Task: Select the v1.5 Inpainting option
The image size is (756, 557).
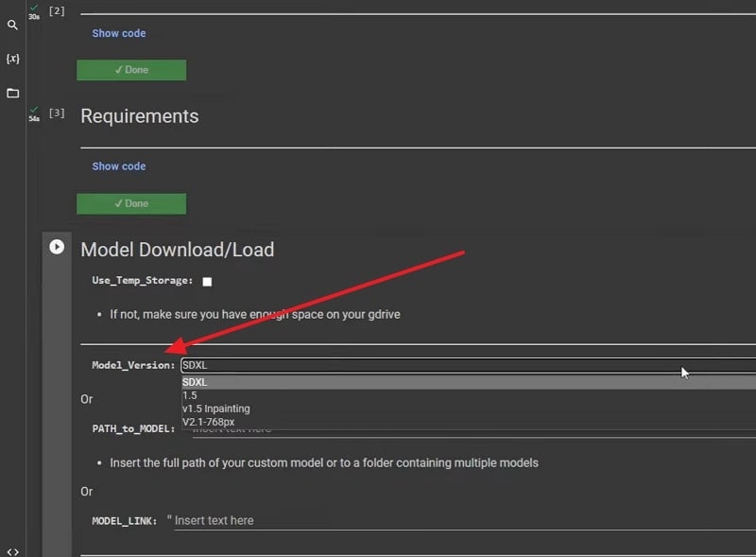Action: coord(216,409)
